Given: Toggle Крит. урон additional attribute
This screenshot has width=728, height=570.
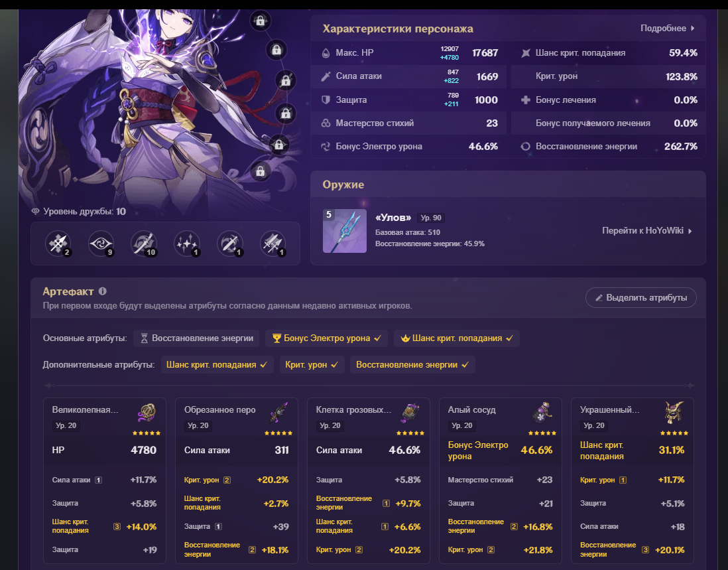Looking at the screenshot, I should click(x=312, y=365).
